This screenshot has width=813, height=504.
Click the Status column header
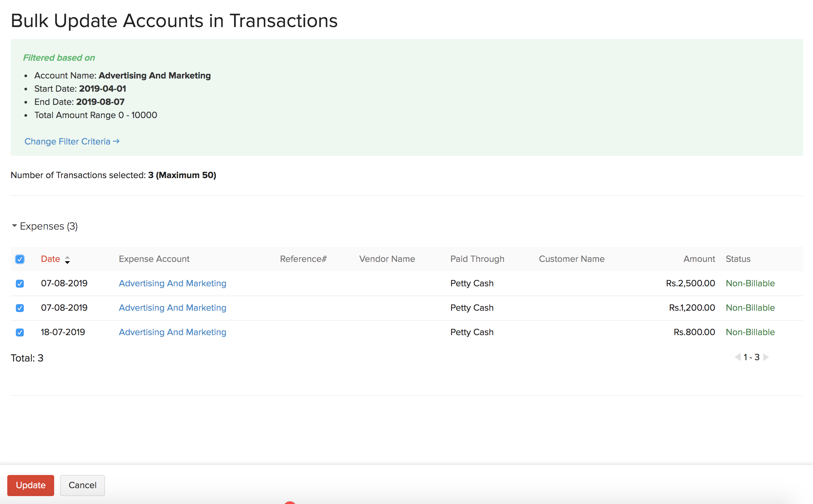click(738, 259)
